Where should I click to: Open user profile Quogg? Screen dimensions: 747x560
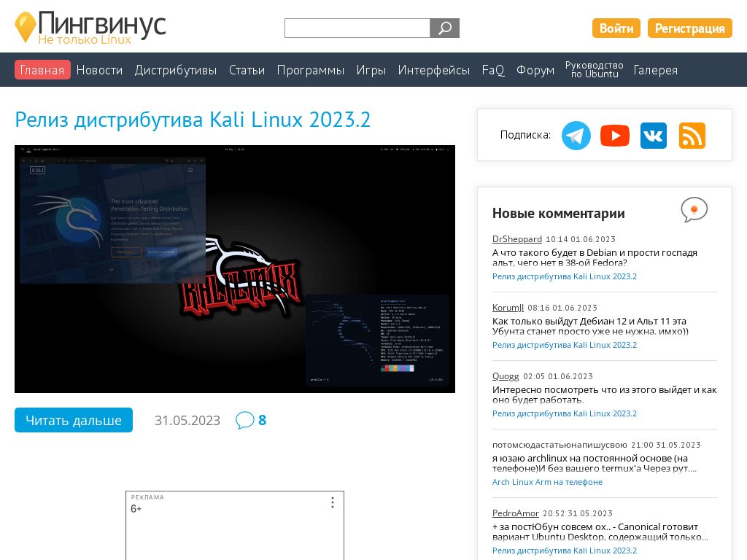[x=506, y=376]
